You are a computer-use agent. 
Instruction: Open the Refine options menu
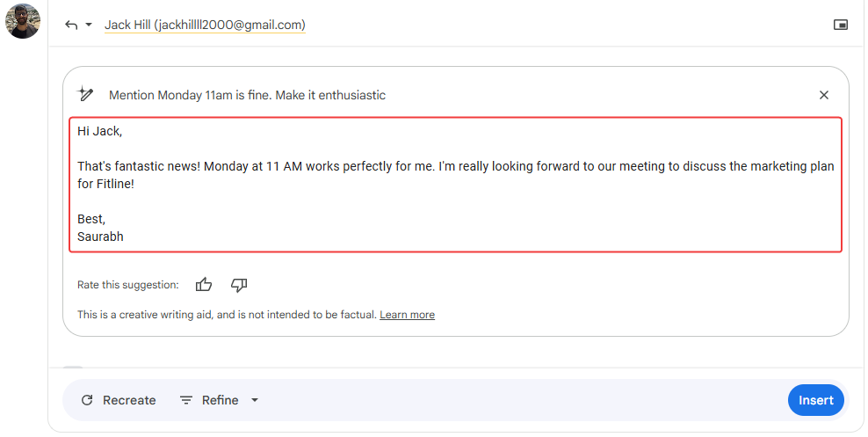click(x=220, y=400)
